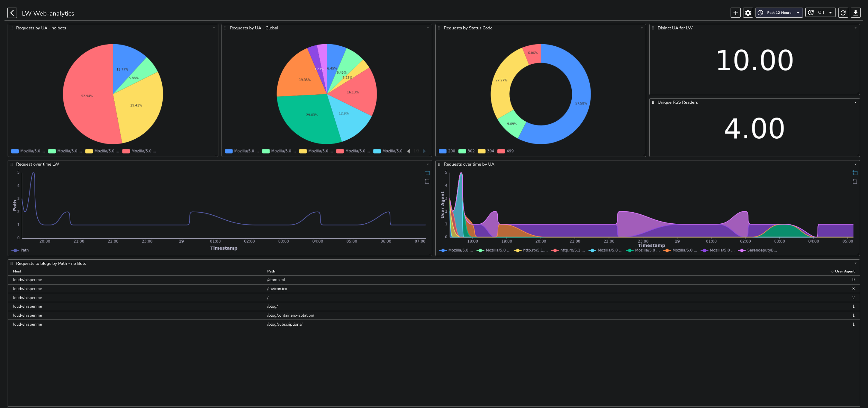868x408 pixels.
Task: Toggle the 304 status code legend item
Action: click(486, 151)
